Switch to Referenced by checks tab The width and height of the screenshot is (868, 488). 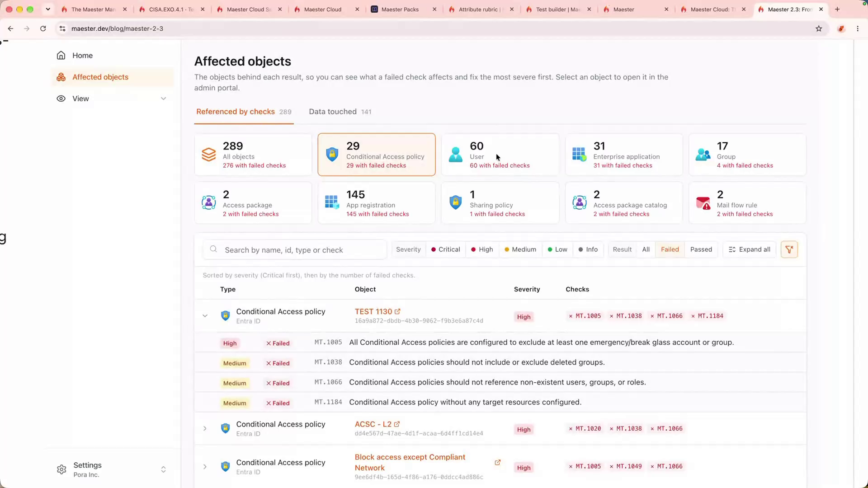[244, 112]
